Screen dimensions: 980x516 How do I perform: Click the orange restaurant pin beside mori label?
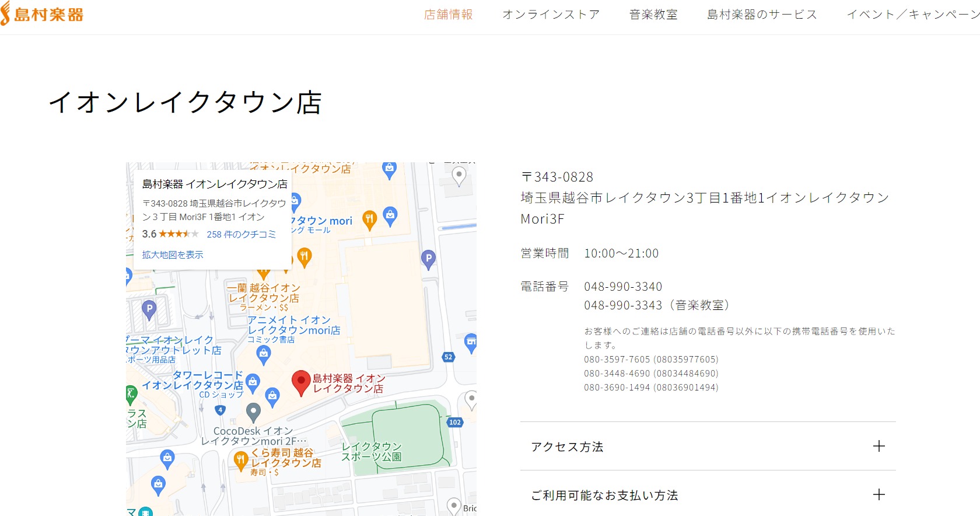(369, 221)
